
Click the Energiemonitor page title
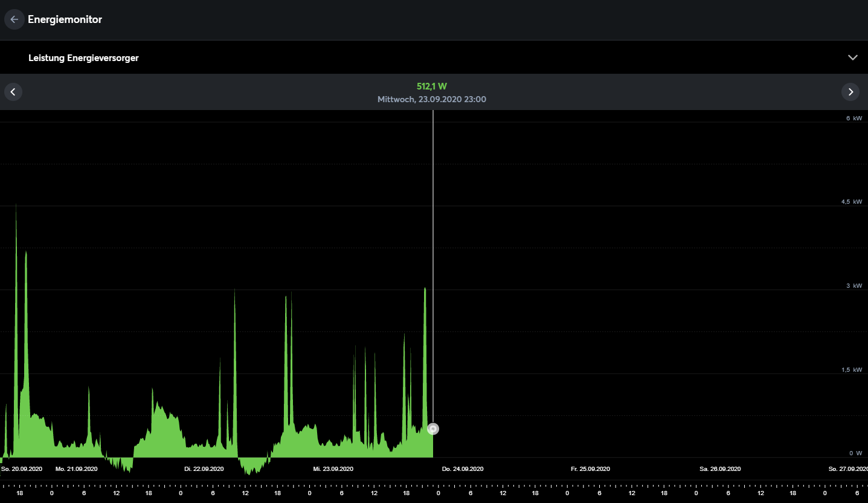tap(65, 19)
